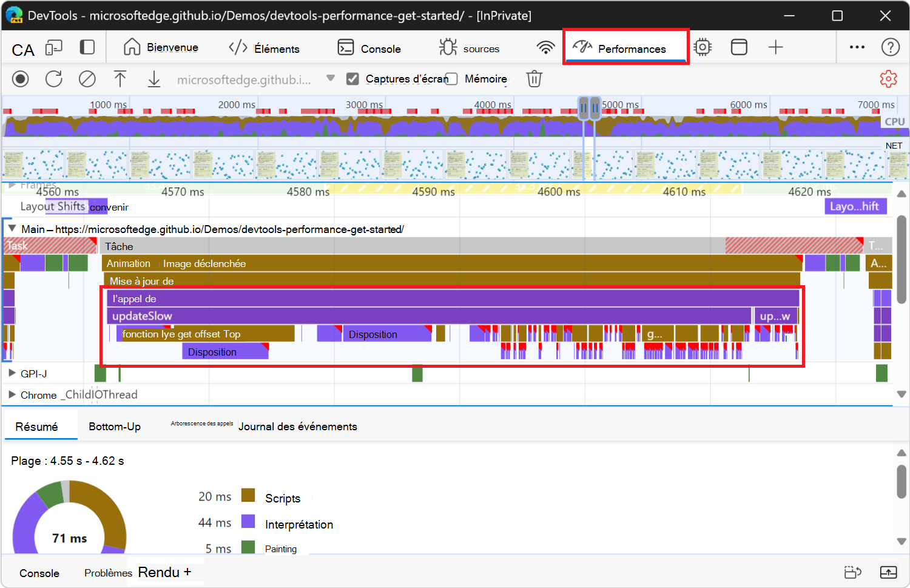Viewport: 910px width, 588px height.
Task: Enable the Captures d'écran checkbox
Action: (x=352, y=79)
